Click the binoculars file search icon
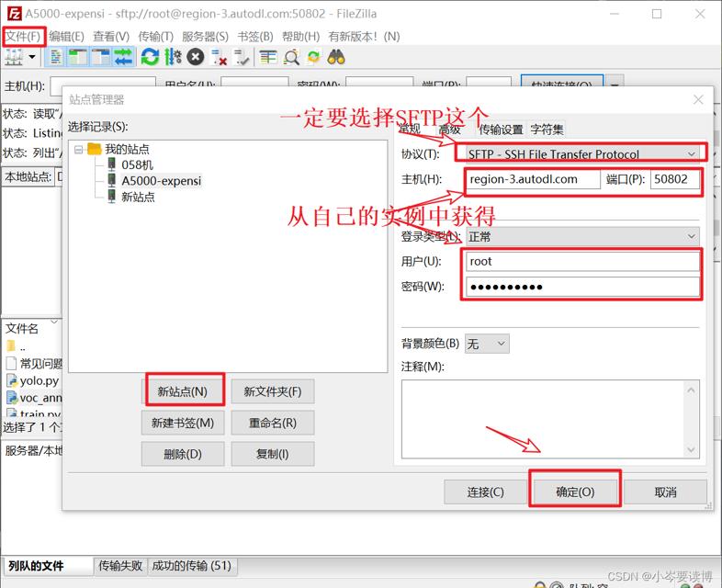The width and height of the screenshot is (722, 588). (x=336, y=58)
